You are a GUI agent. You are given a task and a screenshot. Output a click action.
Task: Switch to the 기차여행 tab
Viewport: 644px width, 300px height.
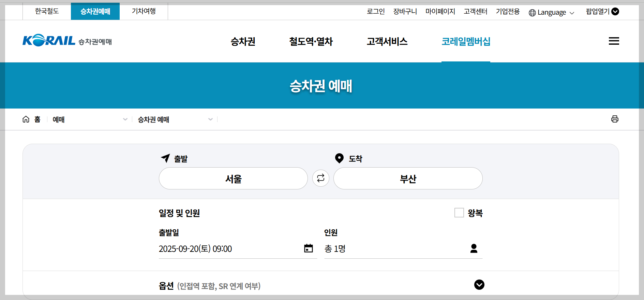click(144, 11)
